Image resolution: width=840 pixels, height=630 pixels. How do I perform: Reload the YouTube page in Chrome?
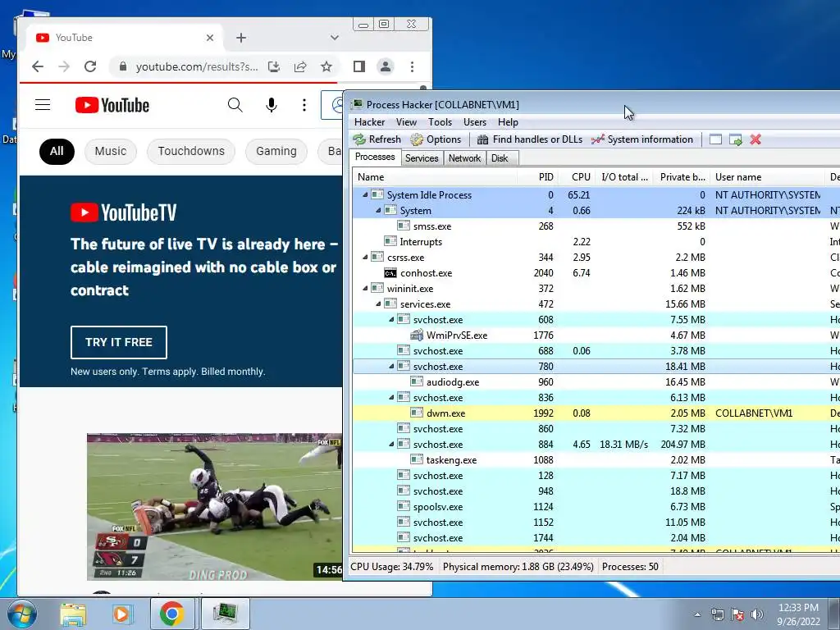(90, 66)
